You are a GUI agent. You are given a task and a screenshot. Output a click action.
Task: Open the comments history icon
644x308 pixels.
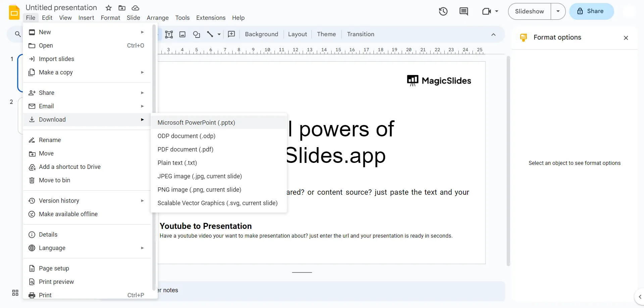[463, 11]
